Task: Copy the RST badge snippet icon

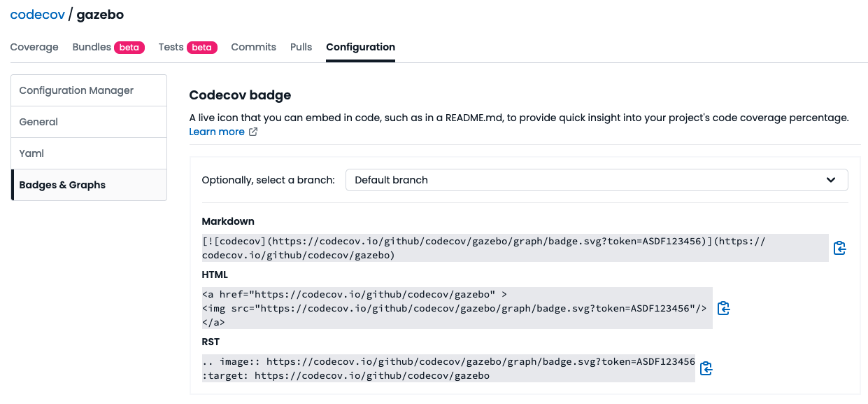Action: [x=706, y=368]
